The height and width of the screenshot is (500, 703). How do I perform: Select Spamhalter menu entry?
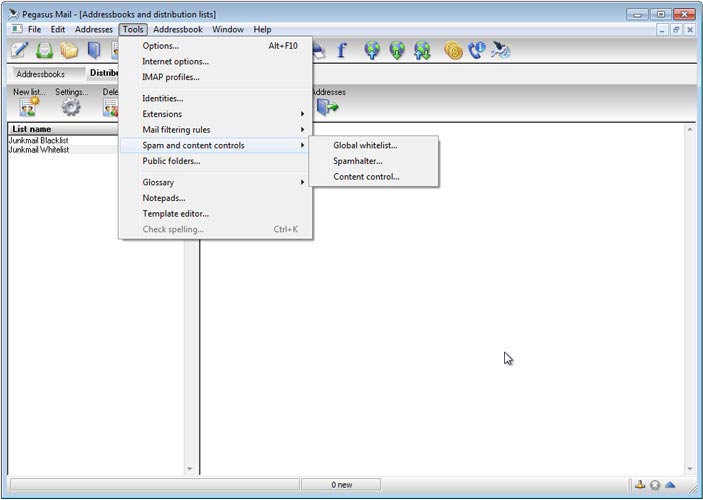[358, 161]
